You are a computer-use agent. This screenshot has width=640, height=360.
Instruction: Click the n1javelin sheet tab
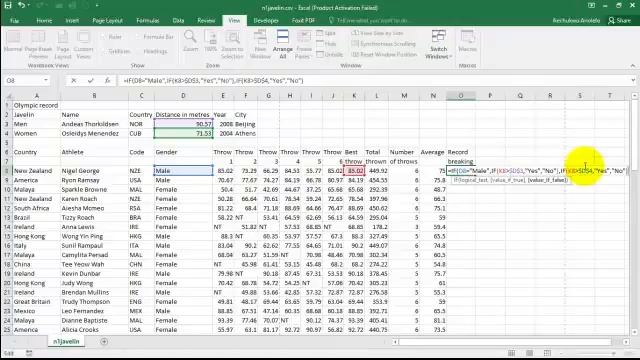click(x=66, y=341)
